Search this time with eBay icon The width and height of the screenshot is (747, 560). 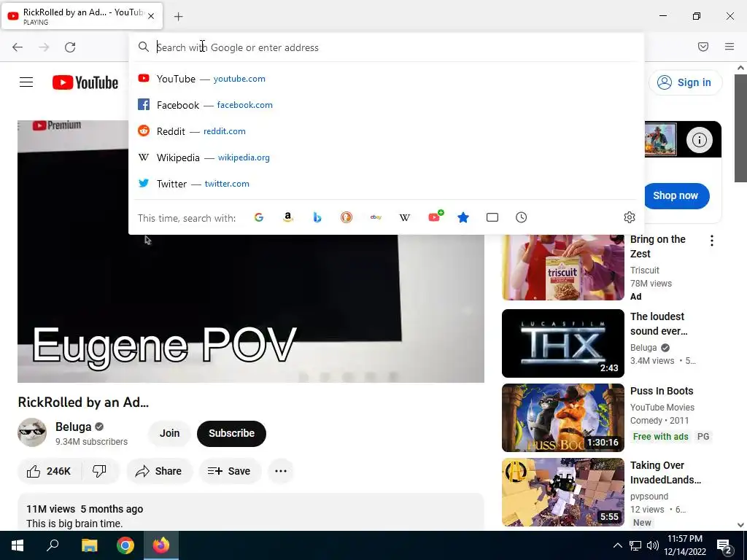(x=376, y=217)
